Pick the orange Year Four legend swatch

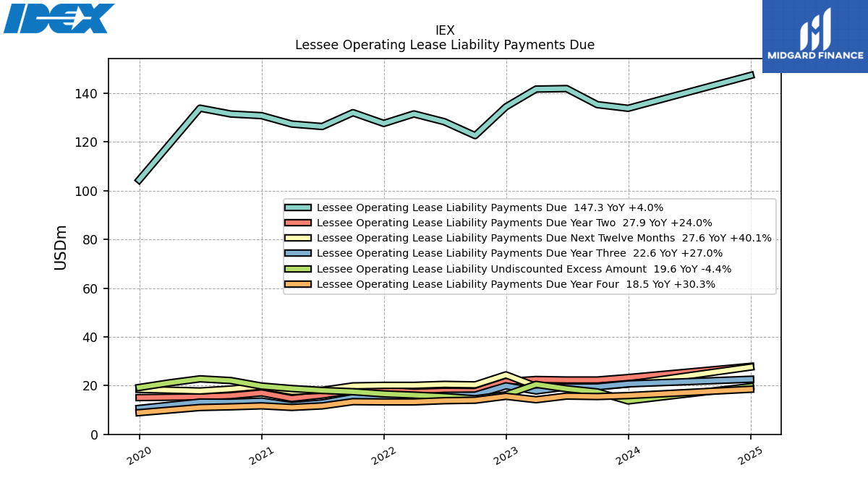298,284
